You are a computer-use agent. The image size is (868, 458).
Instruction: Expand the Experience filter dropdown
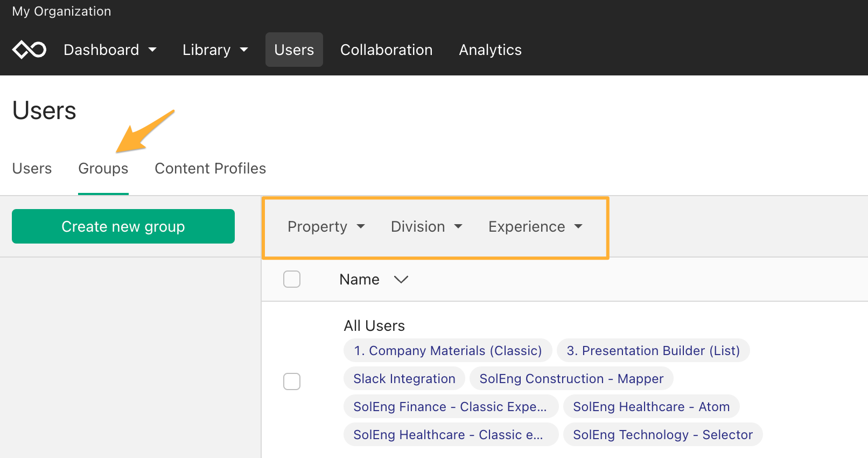tap(535, 227)
